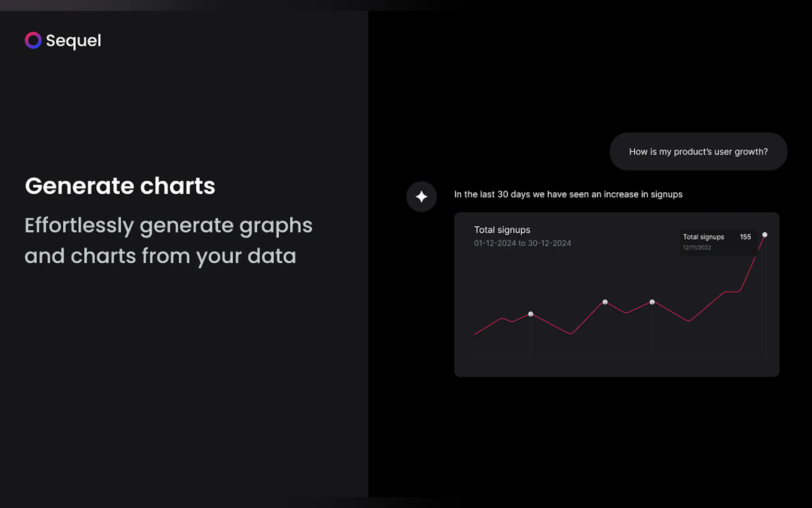Click the Effortlessly generate graphs text line
Viewport: 812px width, 508px height.
[168, 225]
